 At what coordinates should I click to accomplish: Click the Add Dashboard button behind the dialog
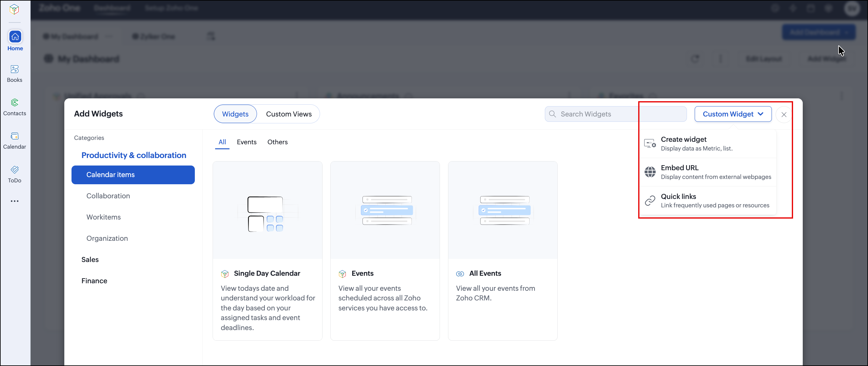click(x=818, y=32)
